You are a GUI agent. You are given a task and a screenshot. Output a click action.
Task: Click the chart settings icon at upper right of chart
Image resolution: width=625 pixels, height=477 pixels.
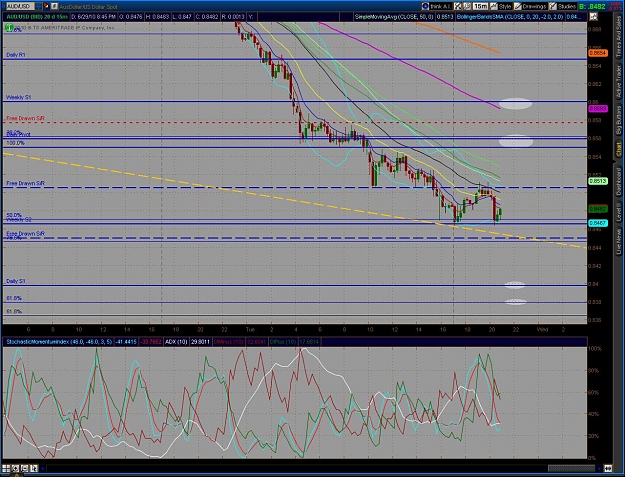tap(594, 17)
